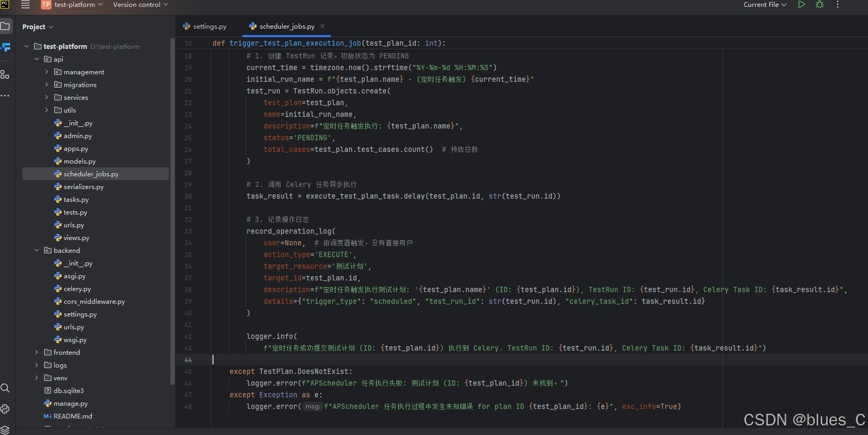Close the scheduler_jobs.py tab
The image size is (868, 435).
point(322,26)
